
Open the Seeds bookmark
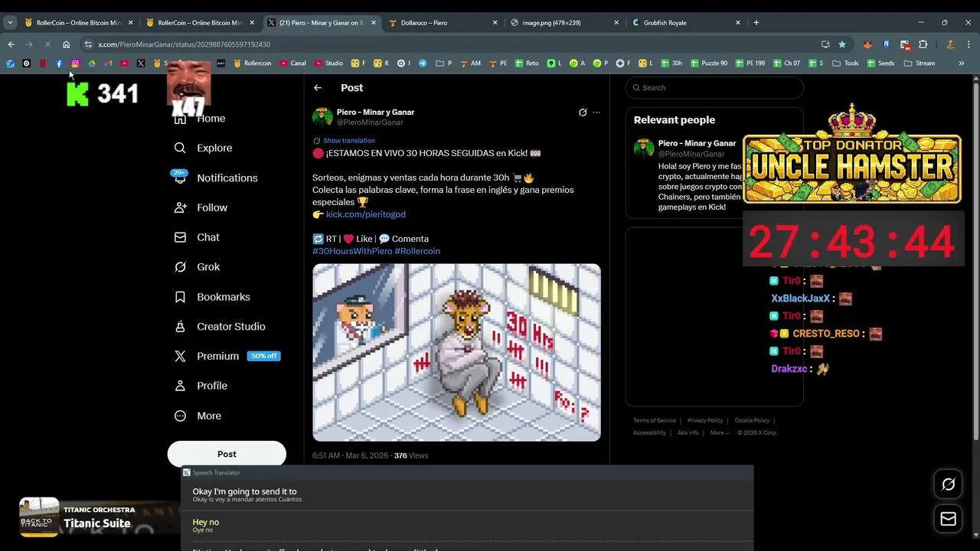coord(880,64)
